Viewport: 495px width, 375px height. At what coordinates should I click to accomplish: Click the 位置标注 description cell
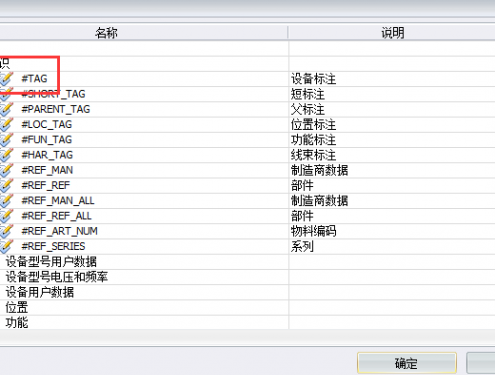click(x=392, y=125)
